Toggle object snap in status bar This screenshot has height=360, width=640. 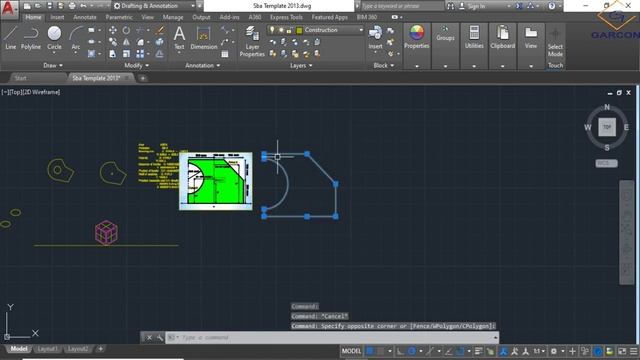(460, 351)
